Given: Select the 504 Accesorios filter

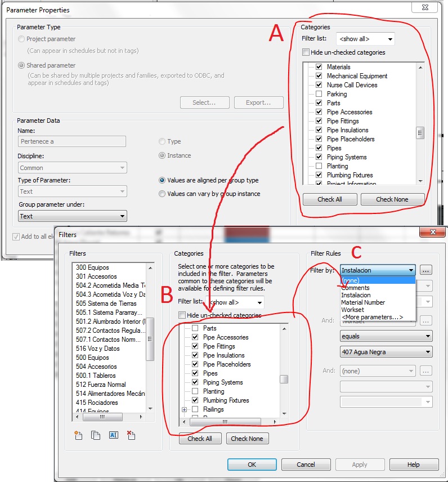Looking at the screenshot, I should coord(96,367).
